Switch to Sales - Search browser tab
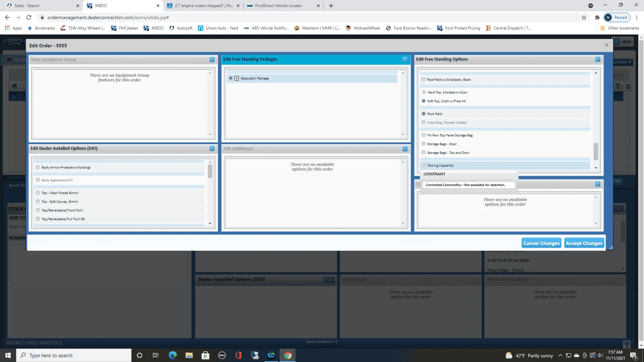 click(42, 5)
